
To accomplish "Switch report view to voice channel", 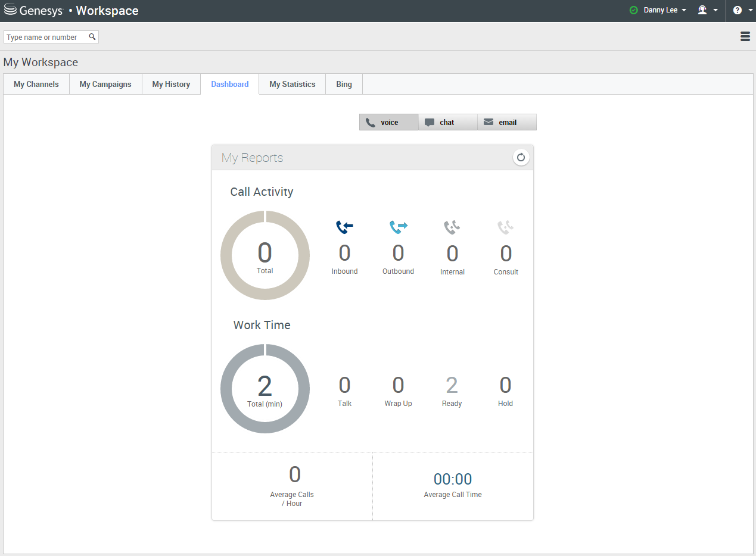I will (388, 122).
